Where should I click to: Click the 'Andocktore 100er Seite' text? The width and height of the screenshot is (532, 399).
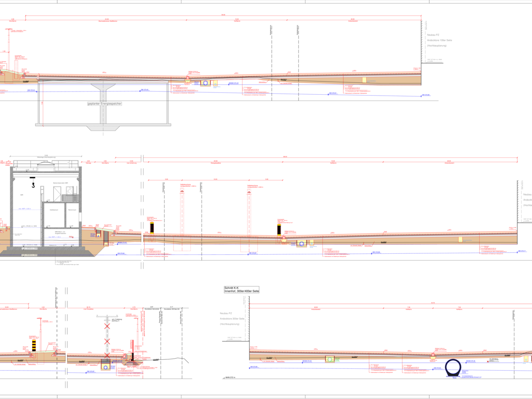439,40
